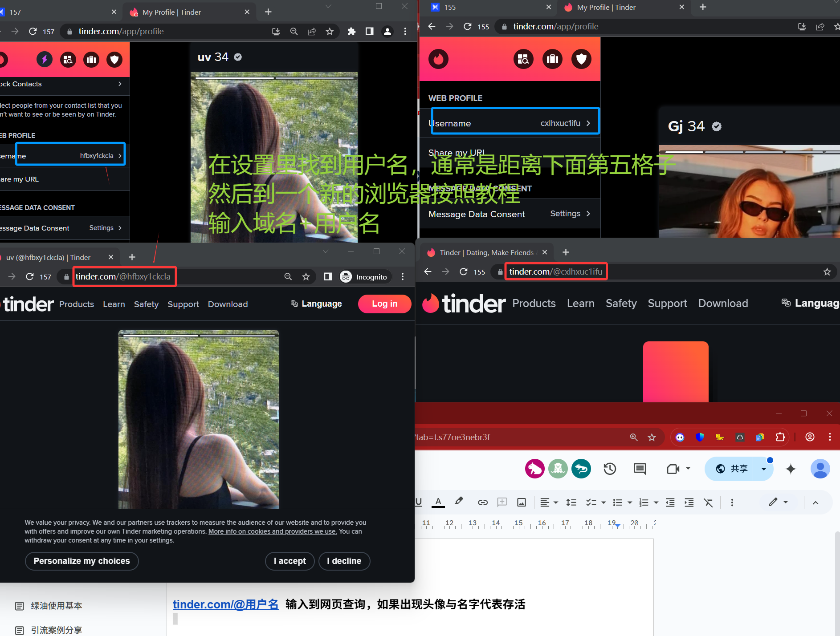Click the address bar showing tinder.com/@cxlhxuc1ifu
This screenshot has height=636, width=840.
555,271
